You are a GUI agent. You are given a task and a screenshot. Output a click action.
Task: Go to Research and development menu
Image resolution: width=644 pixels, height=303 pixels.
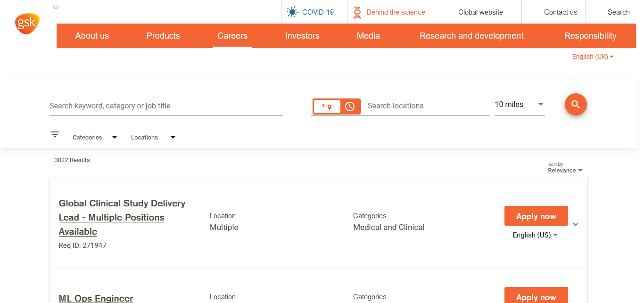(471, 36)
